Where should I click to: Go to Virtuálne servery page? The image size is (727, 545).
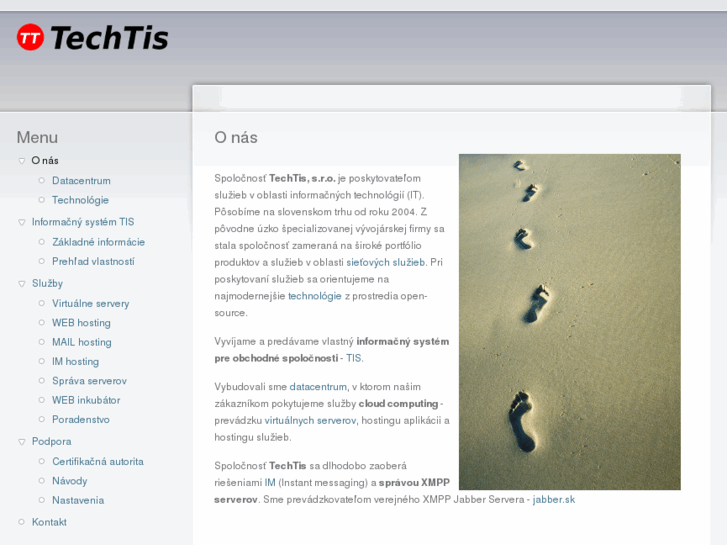(90, 303)
